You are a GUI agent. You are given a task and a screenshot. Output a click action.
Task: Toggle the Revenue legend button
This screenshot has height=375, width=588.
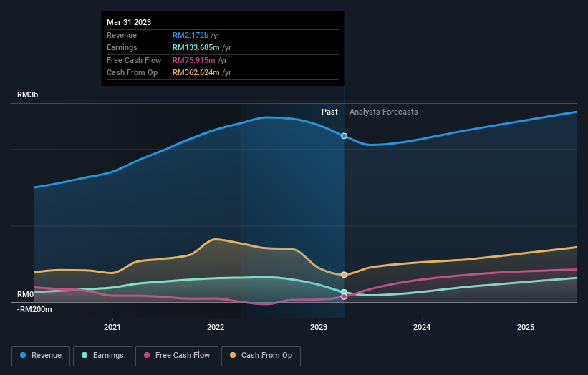(41, 356)
